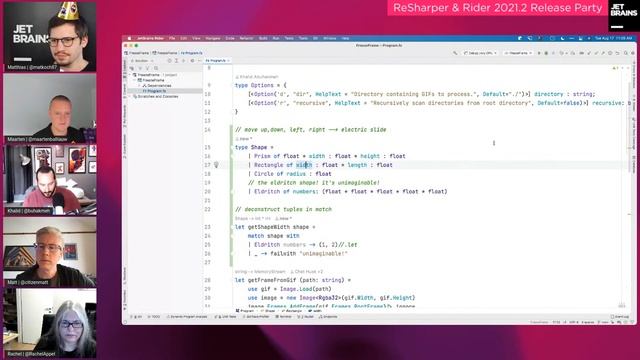
Task: Click the Solution panel settings gear icon
Action: coord(192,60)
